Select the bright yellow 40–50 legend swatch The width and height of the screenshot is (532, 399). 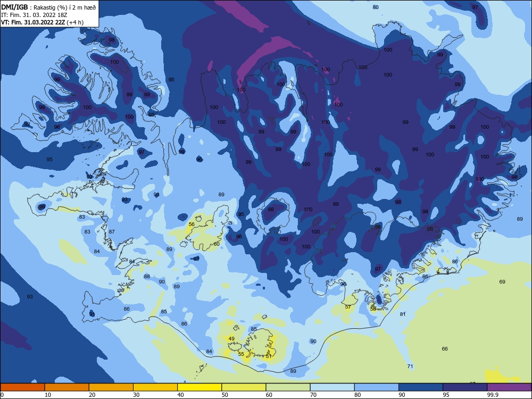click(x=199, y=387)
